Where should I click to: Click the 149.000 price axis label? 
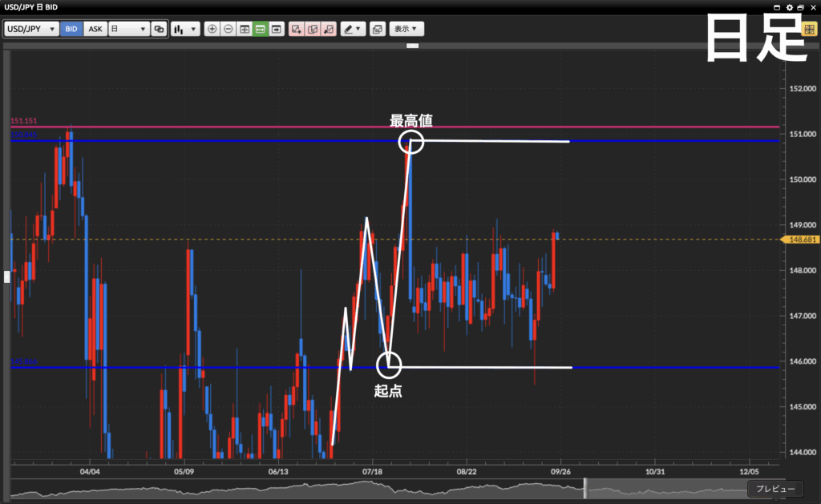point(803,225)
